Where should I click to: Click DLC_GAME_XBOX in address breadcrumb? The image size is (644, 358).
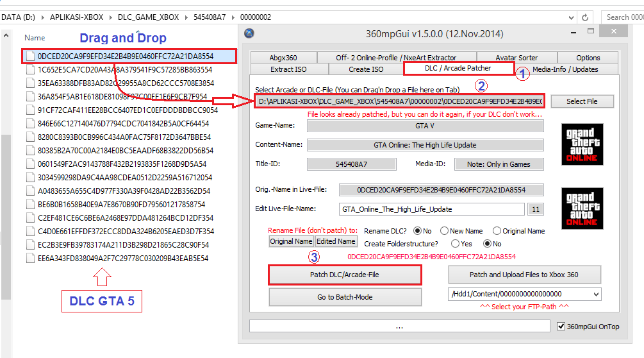coord(148,17)
